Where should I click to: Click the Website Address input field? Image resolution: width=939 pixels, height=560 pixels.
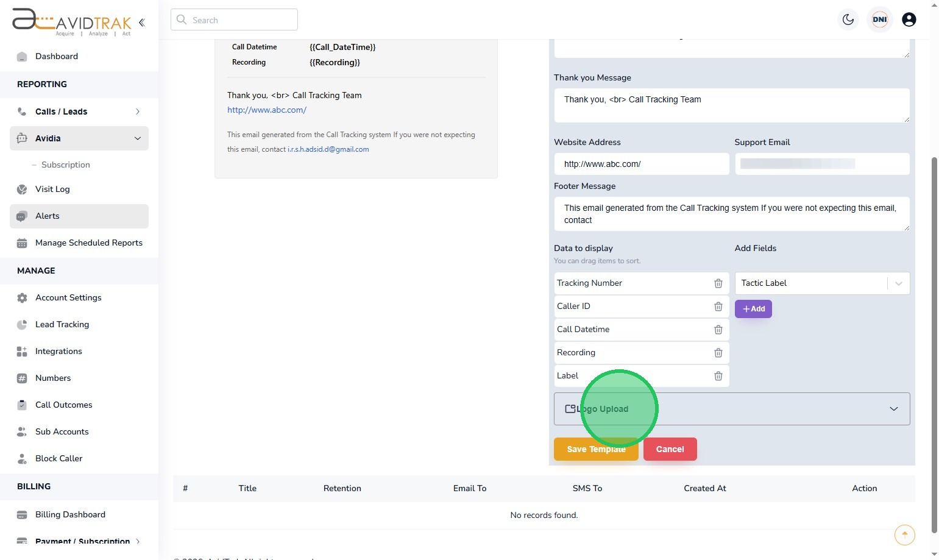coord(641,164)
